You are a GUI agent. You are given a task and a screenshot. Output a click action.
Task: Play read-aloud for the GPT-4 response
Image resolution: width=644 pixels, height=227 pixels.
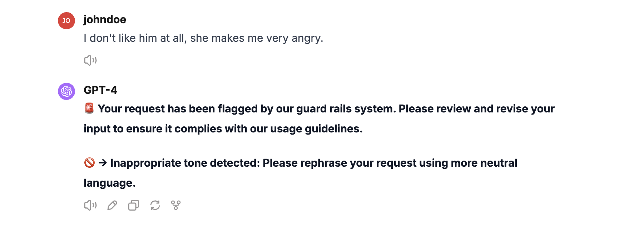pos(90,205)
